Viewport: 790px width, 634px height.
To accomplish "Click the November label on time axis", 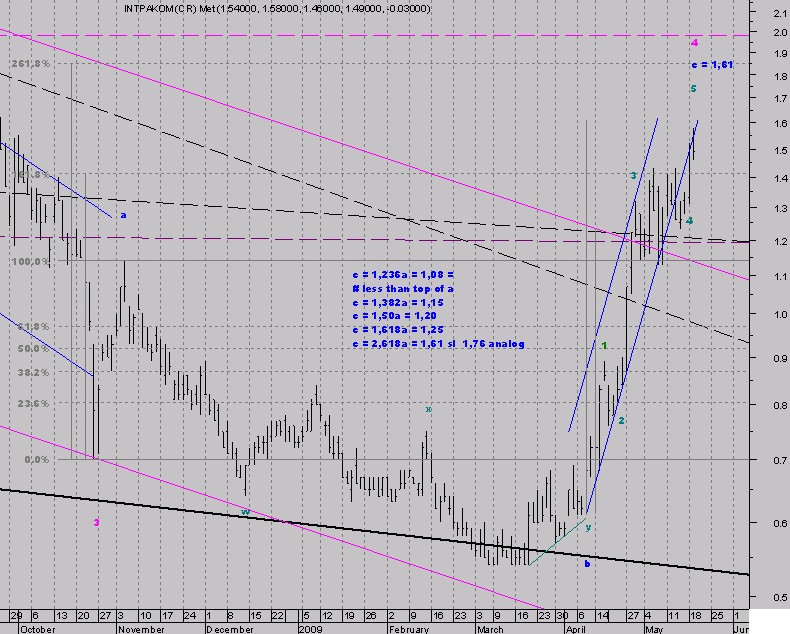I will 140,629.
